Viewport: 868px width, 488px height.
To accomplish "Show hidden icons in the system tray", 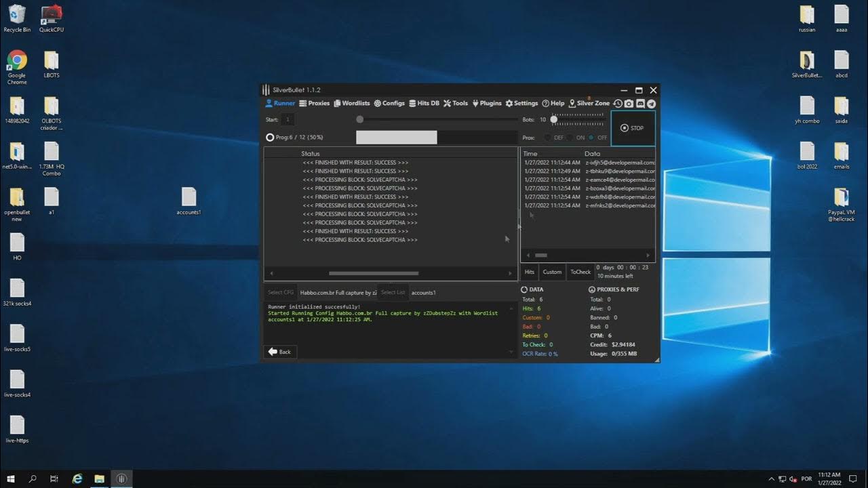I will pyautogui.click(x=772, y=479).
